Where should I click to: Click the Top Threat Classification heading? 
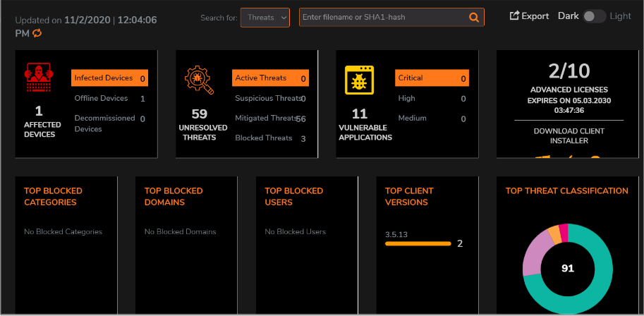pyautogui.click(x=567, y=191)
